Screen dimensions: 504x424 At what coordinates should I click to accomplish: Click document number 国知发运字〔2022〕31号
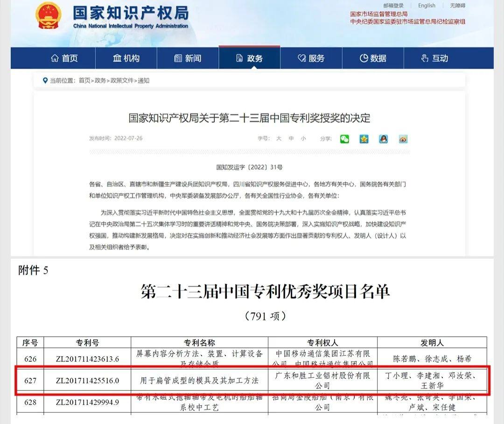pyautogui.click(x=249, y=167)
